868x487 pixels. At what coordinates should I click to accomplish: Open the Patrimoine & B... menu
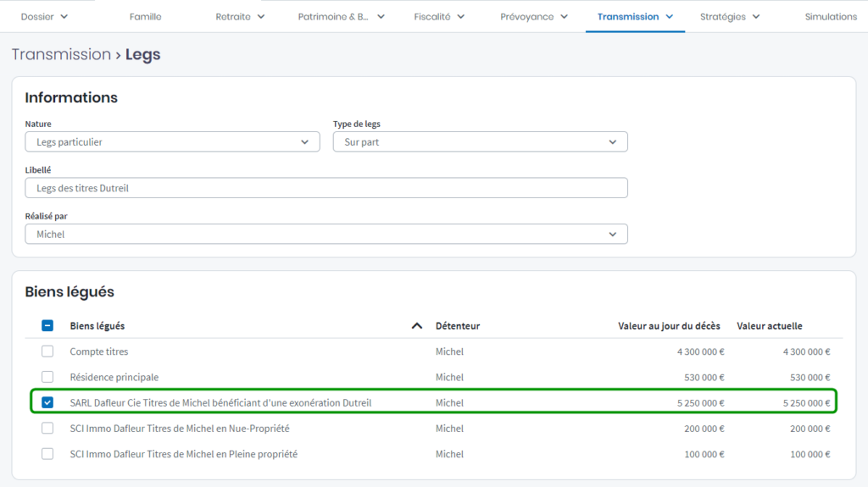(x=342, y=17)
